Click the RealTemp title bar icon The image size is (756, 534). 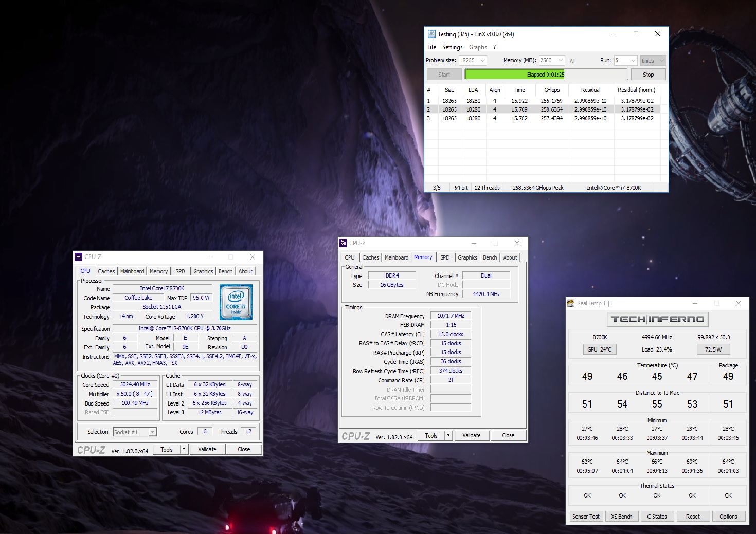[x=570, y=303]
